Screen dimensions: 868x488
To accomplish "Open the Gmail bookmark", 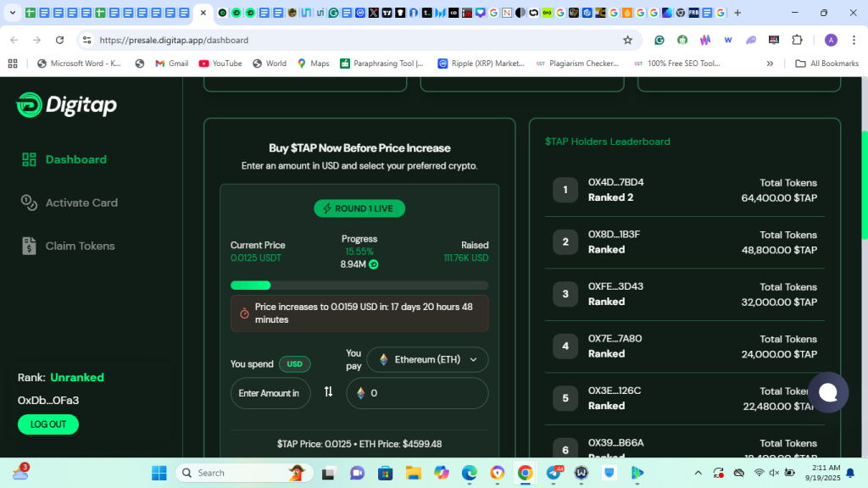I will [171, 64].
